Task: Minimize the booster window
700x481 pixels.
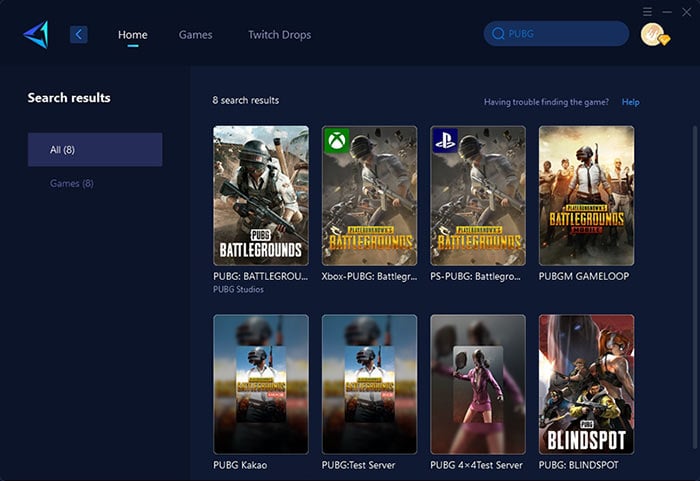Action: [667, 12]
